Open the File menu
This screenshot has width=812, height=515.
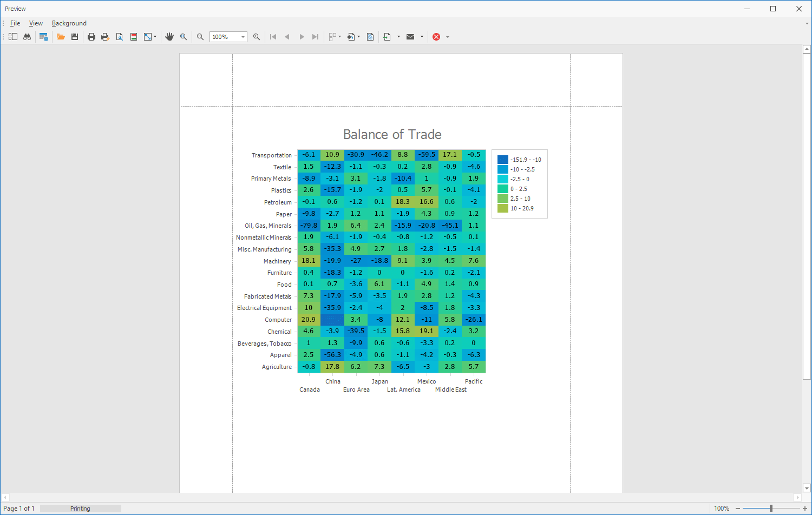15,23
